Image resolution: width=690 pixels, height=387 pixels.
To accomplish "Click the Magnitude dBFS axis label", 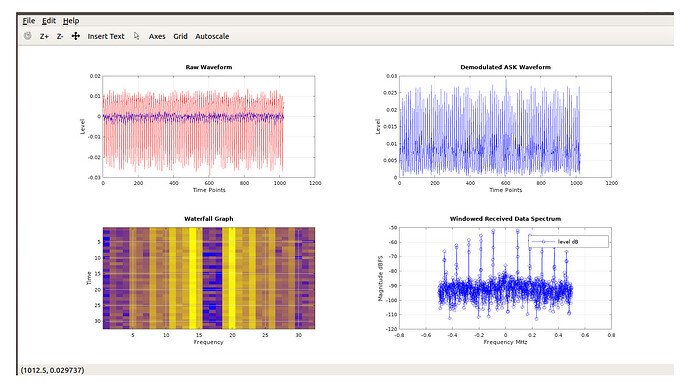I will tap(380, 278).
